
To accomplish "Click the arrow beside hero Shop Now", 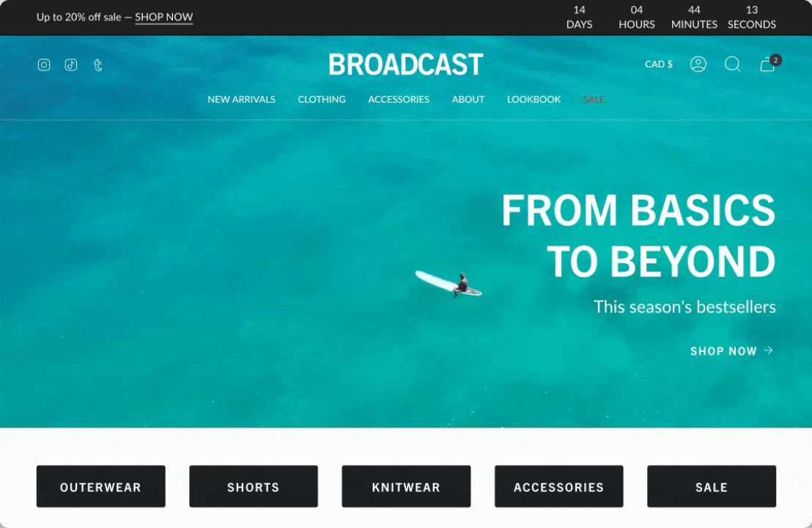I will click(x=769, y=351).
